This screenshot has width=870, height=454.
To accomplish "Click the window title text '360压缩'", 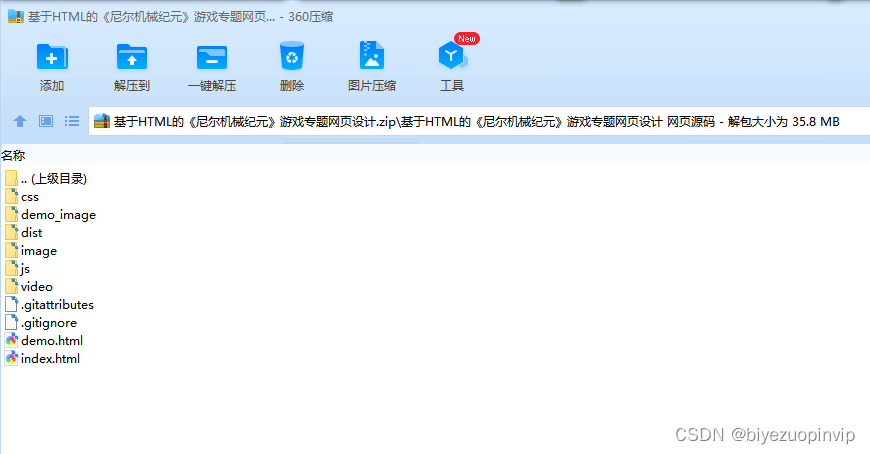I will 311,17.
